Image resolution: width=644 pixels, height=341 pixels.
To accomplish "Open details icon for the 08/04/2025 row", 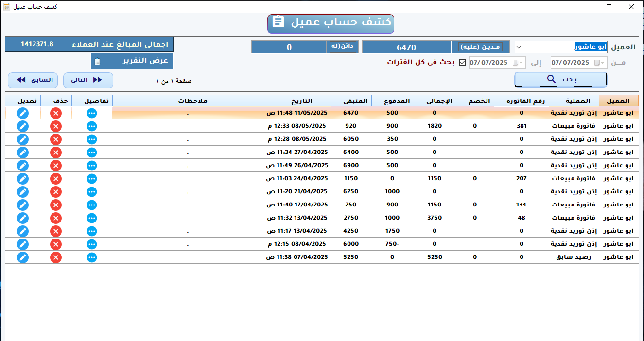I will [x=92, y=244].
